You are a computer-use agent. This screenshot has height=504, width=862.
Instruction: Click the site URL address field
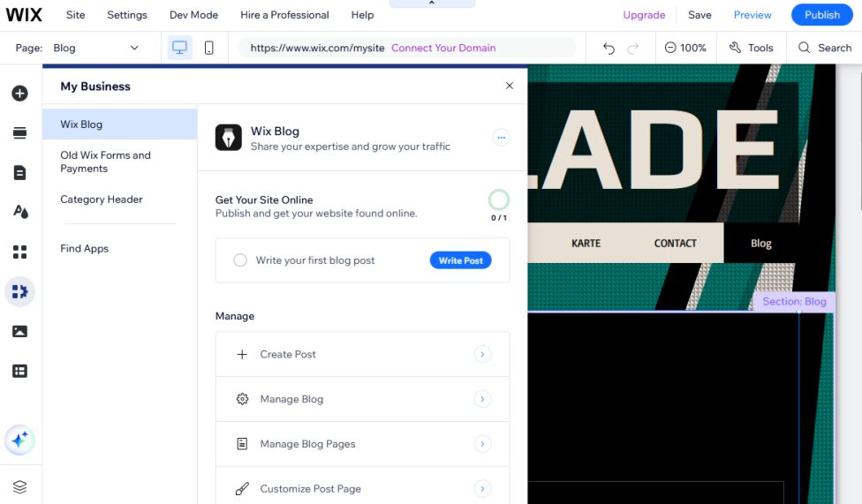(x=407, y=48)
